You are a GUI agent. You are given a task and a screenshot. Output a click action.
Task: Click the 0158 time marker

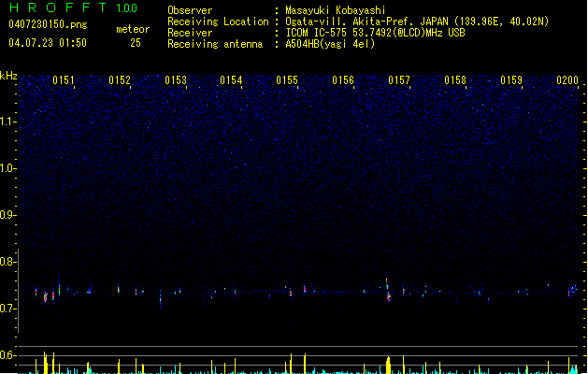pos(455,80)
